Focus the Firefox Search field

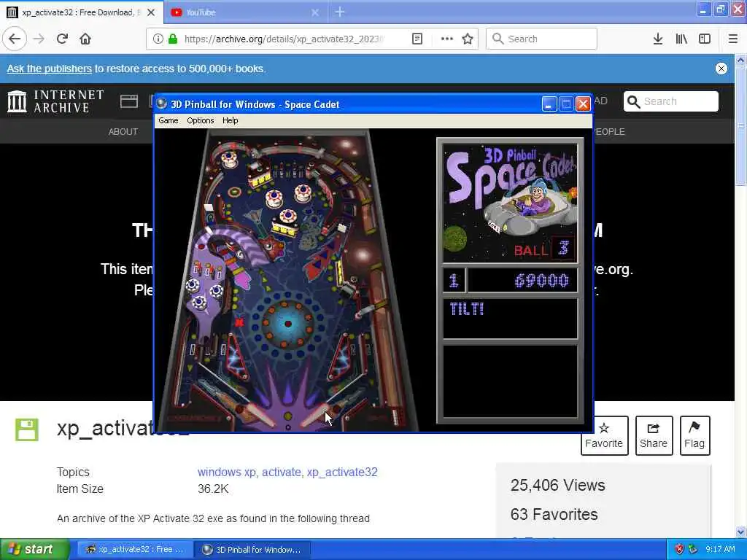coord(541,39)
